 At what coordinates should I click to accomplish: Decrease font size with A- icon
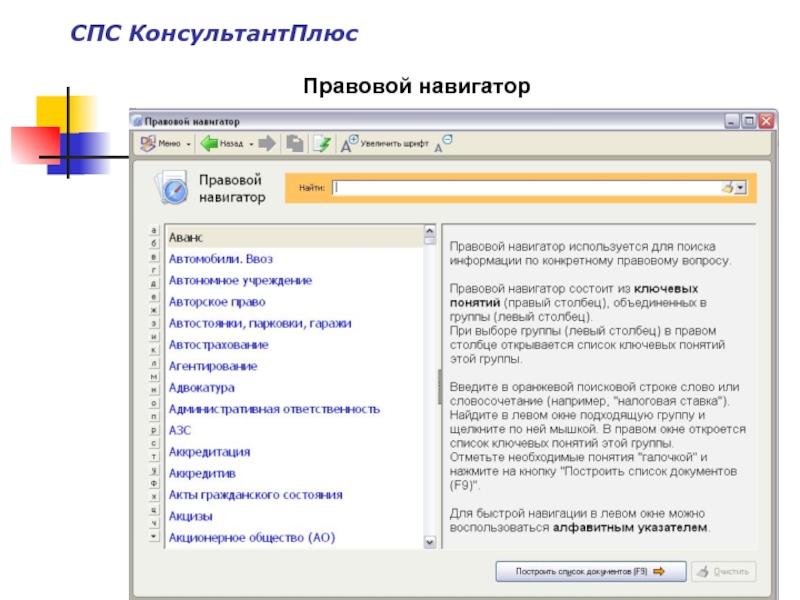coord(443,143)
